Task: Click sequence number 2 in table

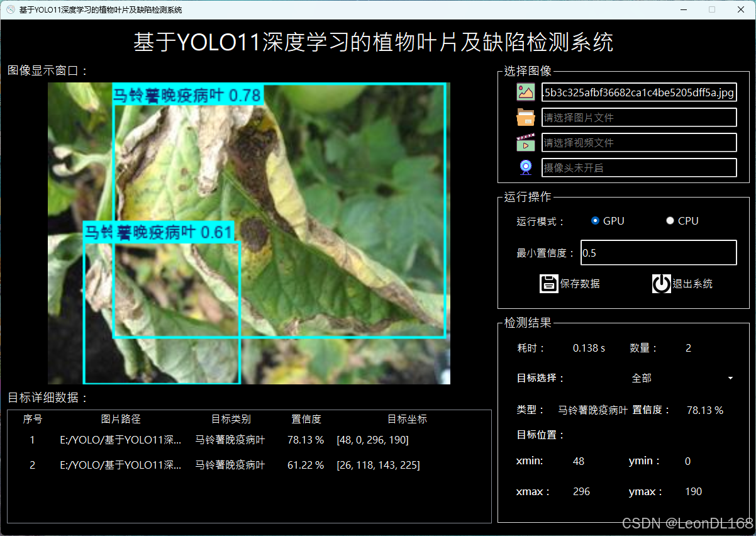Action: 33,465
